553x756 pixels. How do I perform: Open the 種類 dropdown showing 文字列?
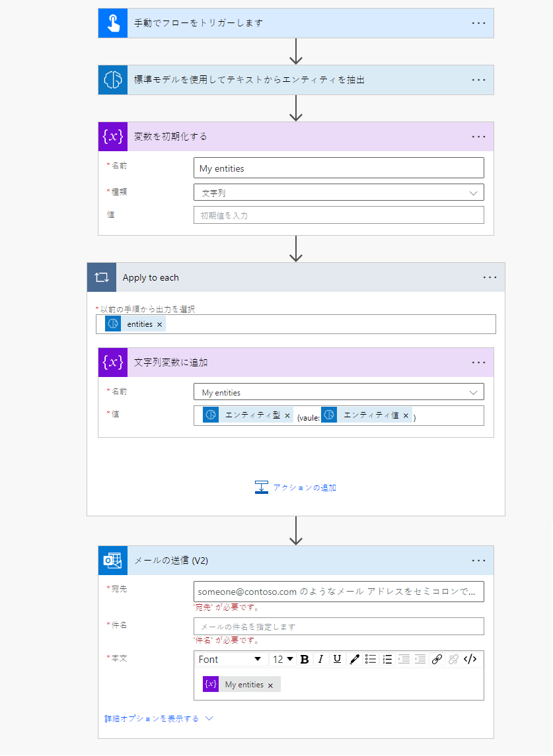[474, 192]
